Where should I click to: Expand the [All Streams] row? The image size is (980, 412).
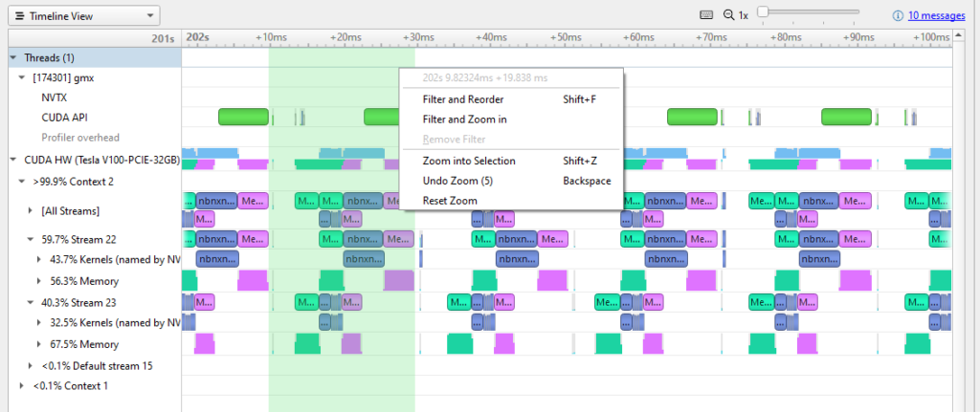(32, 210)
